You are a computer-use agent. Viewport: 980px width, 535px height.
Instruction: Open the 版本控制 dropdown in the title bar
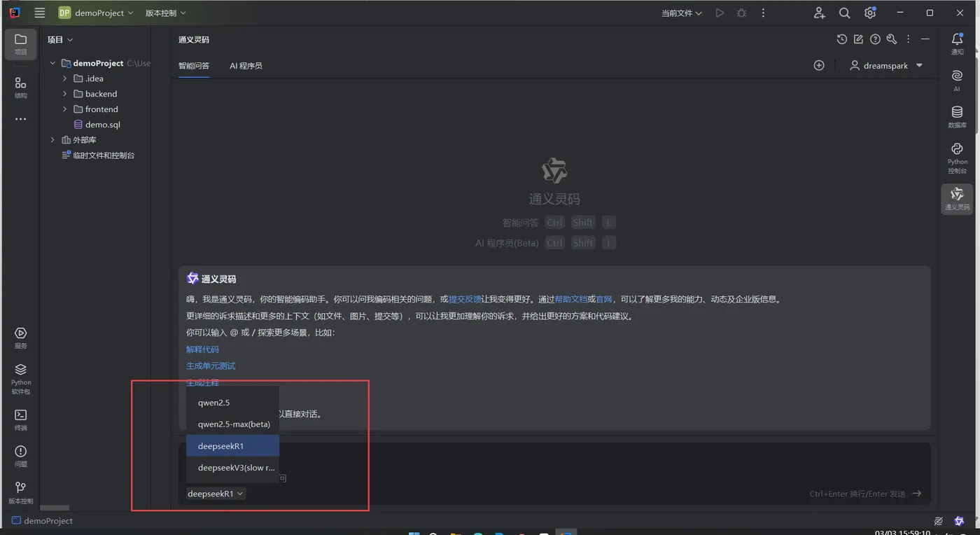(166, 13)
